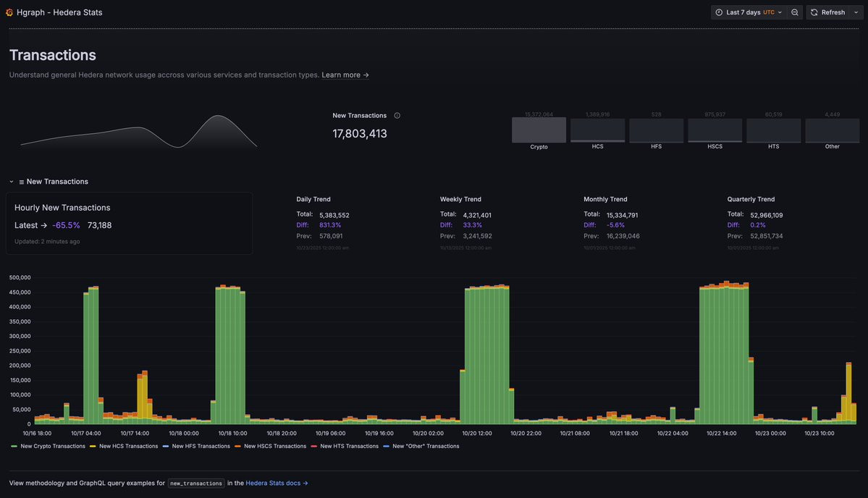The height and width of the screenshot is (498, 868).
Task: Open the refresh interval dropdown arrow
Action: tap(856, 12)
